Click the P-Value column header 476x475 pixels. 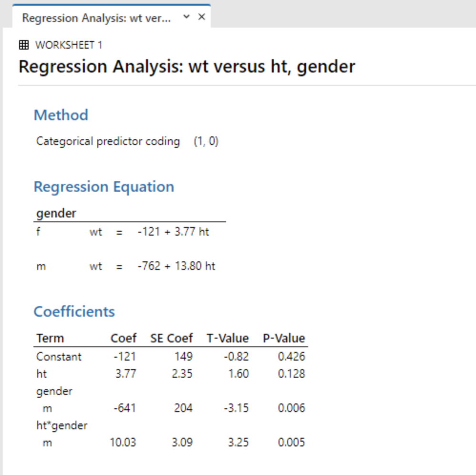click(284, 338)
